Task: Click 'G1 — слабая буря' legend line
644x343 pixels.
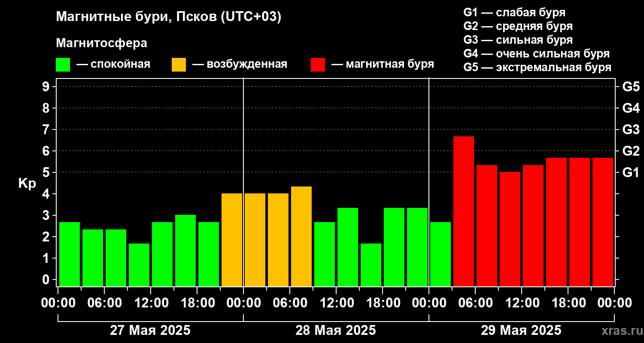Action: (514, 12)
